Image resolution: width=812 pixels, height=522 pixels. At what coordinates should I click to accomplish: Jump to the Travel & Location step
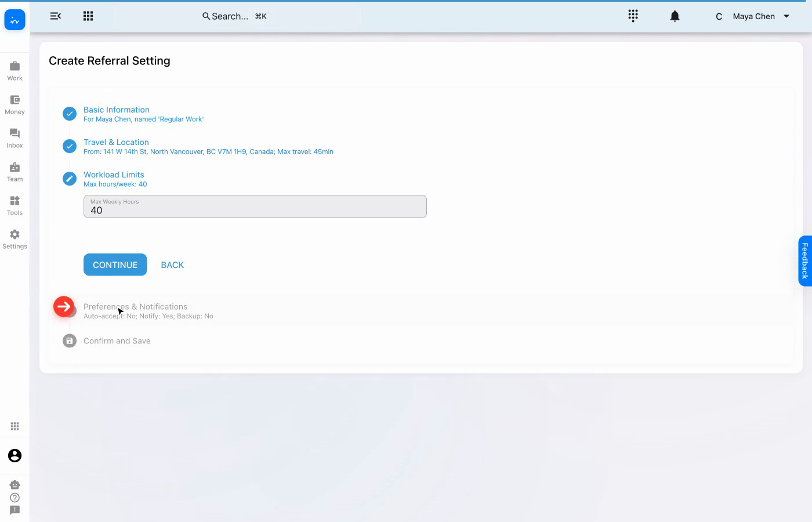coord(116,142)
